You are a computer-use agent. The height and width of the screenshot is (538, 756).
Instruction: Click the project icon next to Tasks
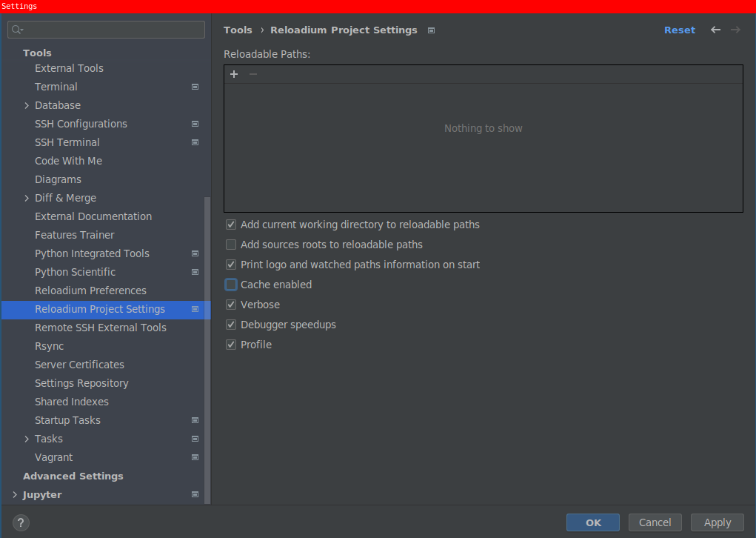195,439
